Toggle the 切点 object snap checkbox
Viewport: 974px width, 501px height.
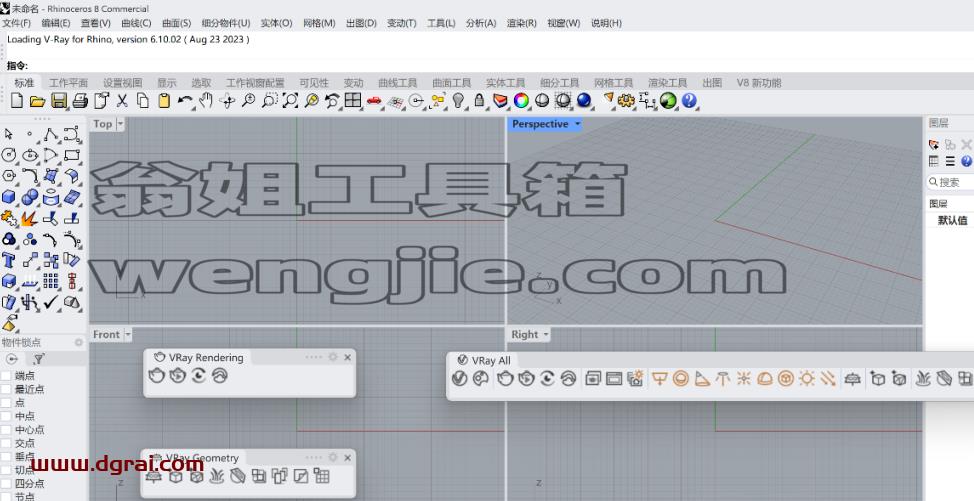(x=6, y=470)
